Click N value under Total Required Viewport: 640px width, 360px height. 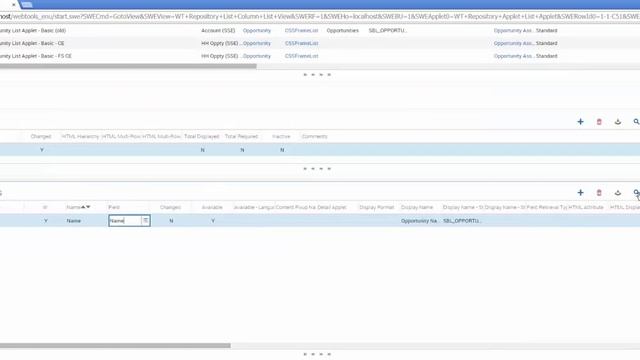coord(242,150)
